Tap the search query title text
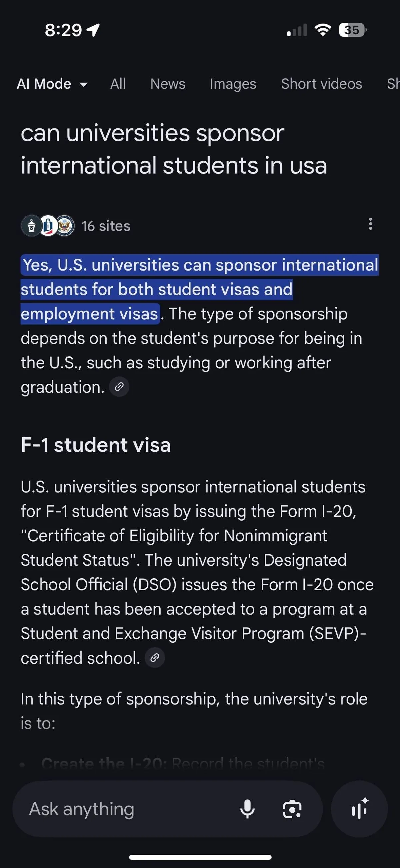Image resolution: width=400 pixels, height=868 pixels. [174, 149]
